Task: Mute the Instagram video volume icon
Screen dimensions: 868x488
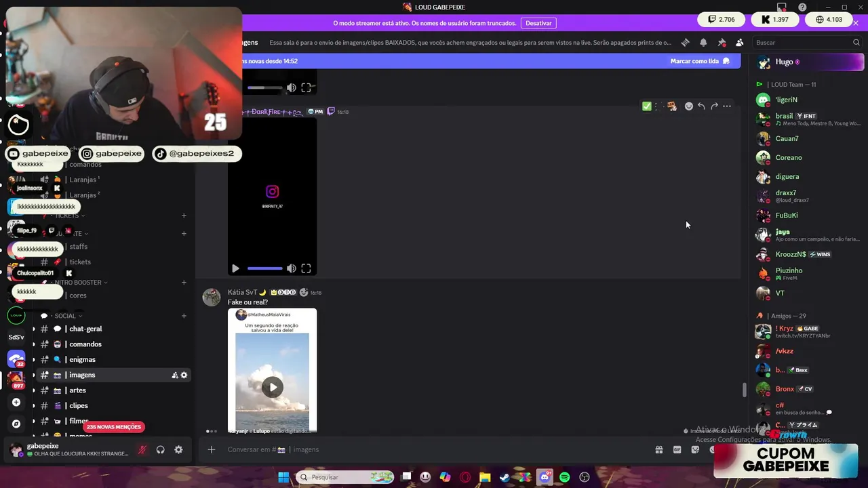Action: point(291,268)
